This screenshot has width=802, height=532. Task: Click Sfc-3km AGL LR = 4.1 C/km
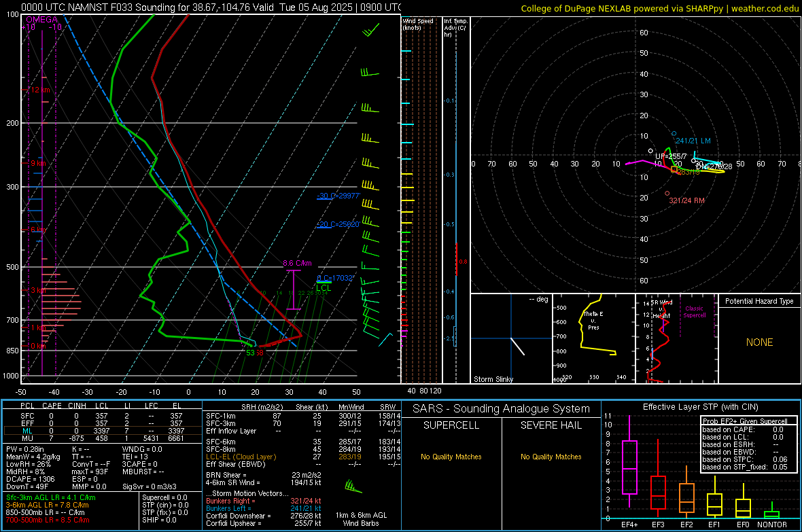pyautogui.click(x=51, y=498)
